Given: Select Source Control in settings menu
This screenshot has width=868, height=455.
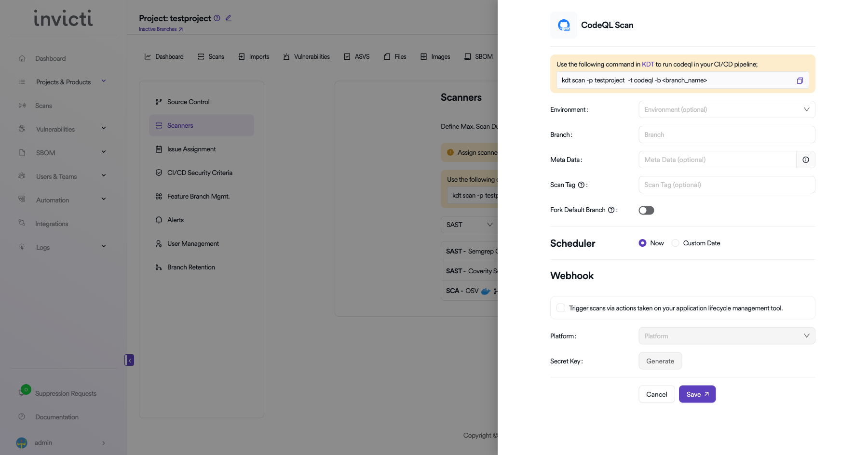Looking at the screenshot, I should coord(188,102).
